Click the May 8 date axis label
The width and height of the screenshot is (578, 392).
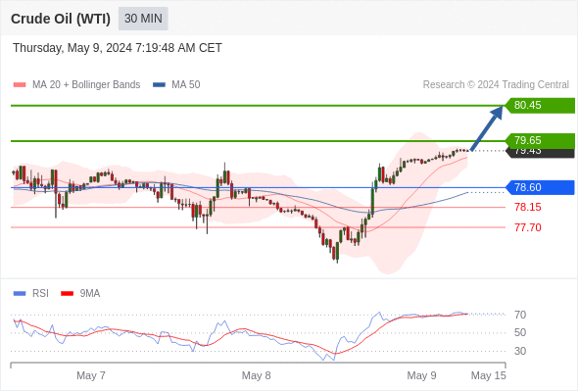257,375
